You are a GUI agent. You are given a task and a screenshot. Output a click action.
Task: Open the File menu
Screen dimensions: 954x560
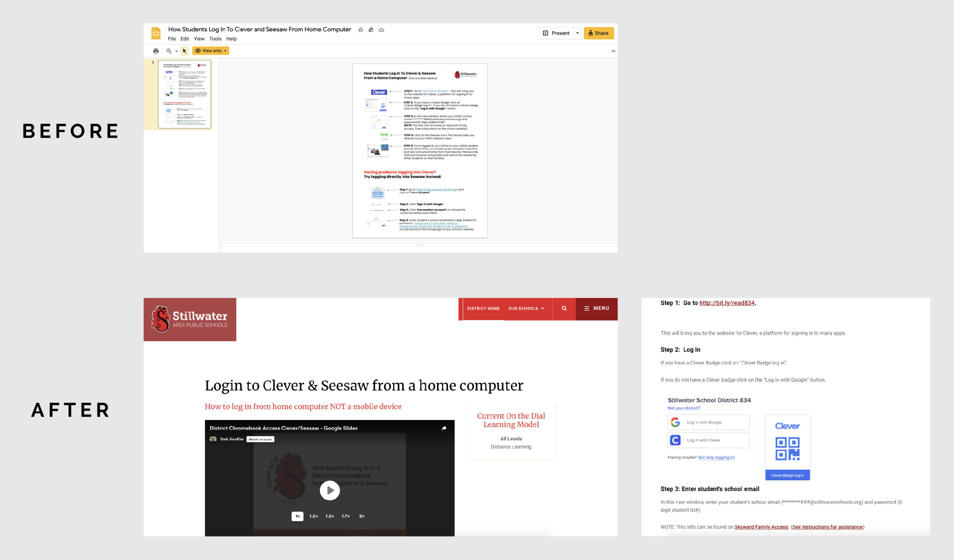(x=172, y=39)
